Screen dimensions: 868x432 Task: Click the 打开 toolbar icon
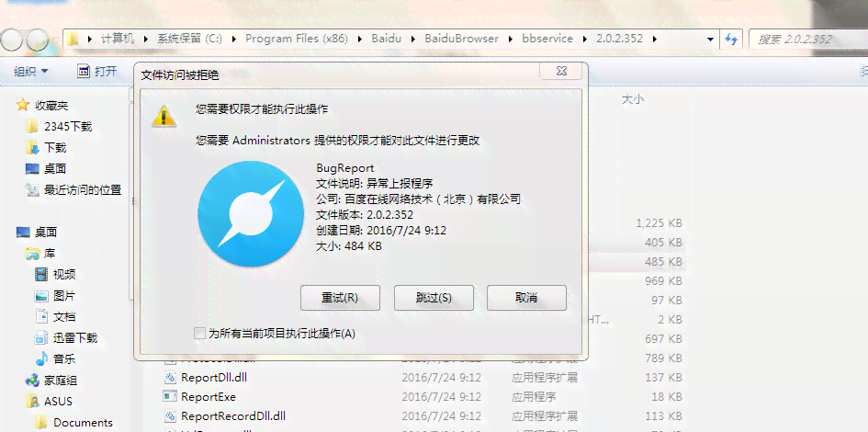(84, 71)
